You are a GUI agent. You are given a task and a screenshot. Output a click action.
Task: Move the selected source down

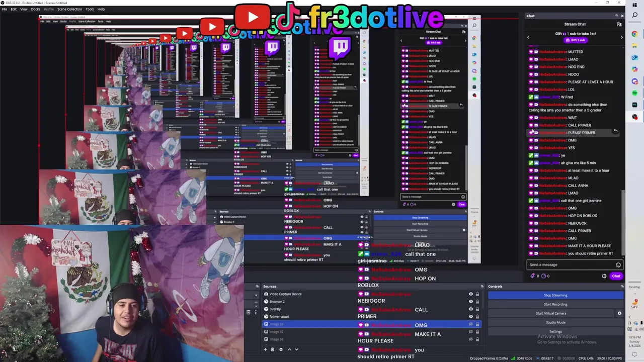[x=296, y=349]
